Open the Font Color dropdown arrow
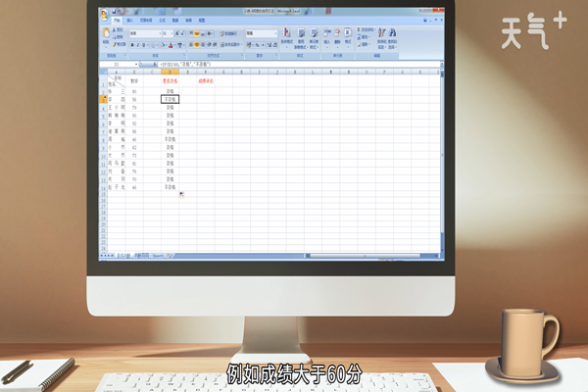This screenshot has width=588, height=392. tap(174, 45)
